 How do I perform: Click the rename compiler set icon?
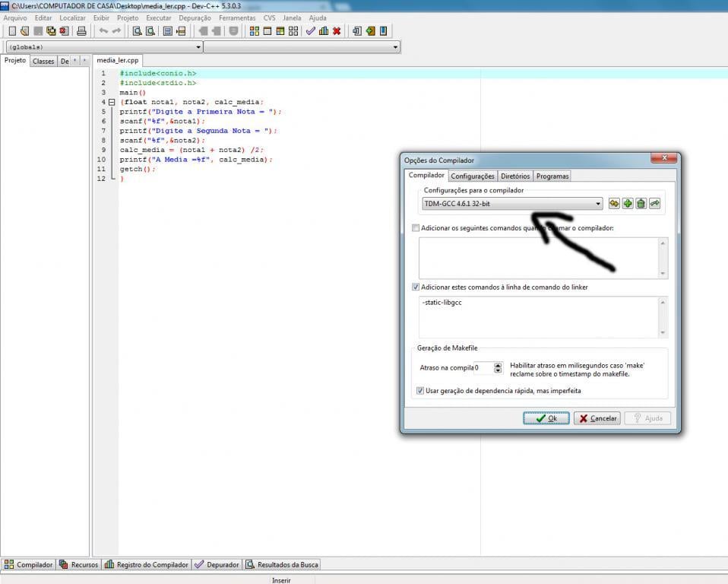tap(654, 204)
